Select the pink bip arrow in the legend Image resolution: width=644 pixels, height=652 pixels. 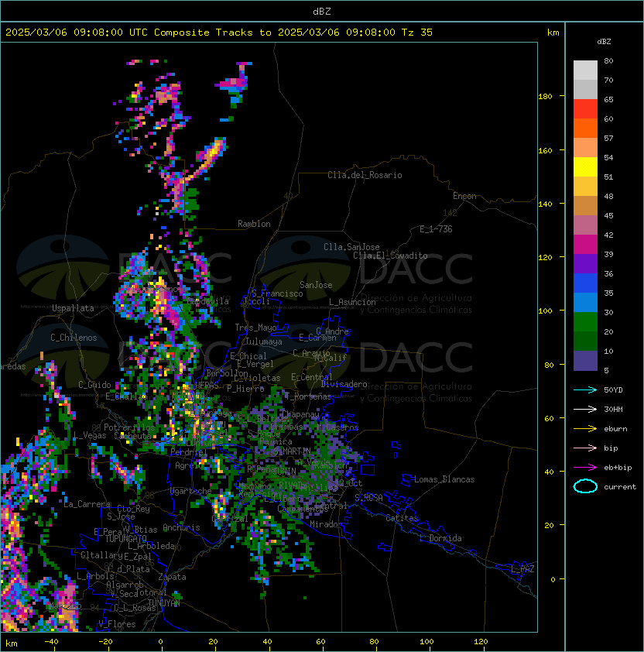click(x=585, y=448)
